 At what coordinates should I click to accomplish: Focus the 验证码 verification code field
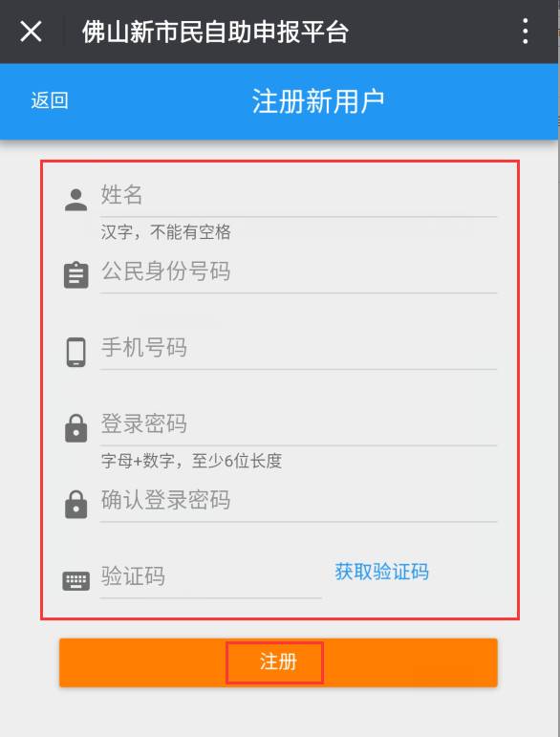pyautogui.click(x=210, y=577)
